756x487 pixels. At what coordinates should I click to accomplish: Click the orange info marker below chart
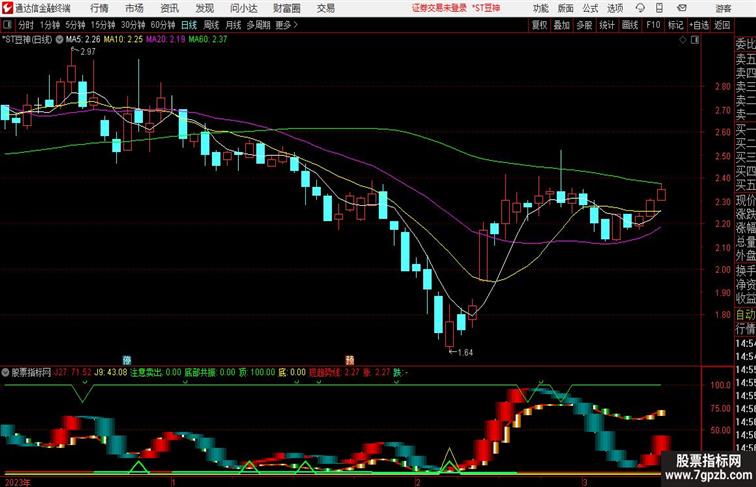350,360
